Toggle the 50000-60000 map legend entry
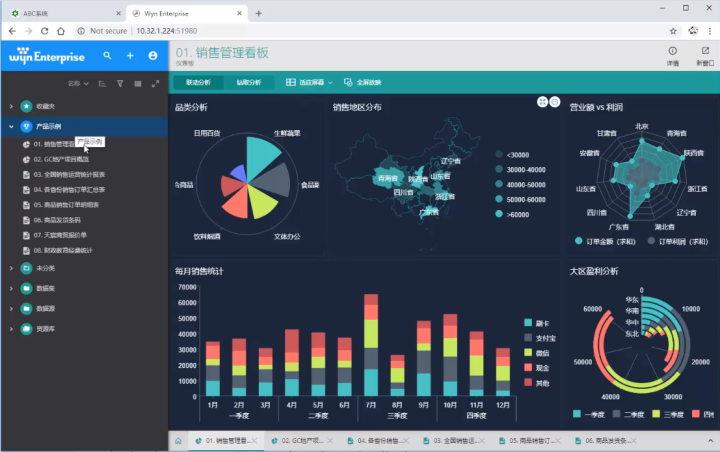The image size is (720, 452). click(x=520, y=199)
